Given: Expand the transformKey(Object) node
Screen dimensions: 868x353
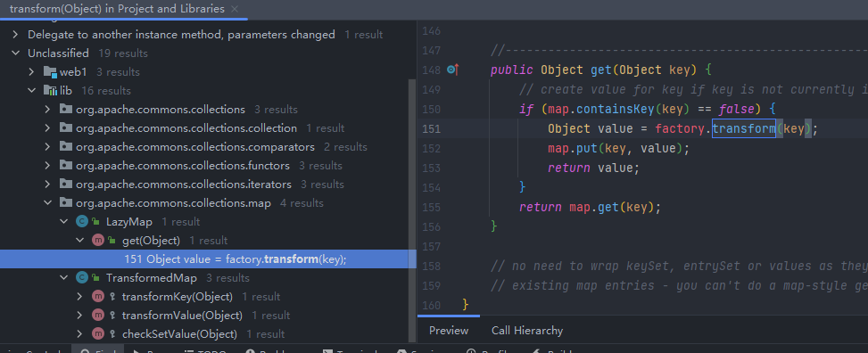Looking at the screenshot, I should click(x=79, y=297).
